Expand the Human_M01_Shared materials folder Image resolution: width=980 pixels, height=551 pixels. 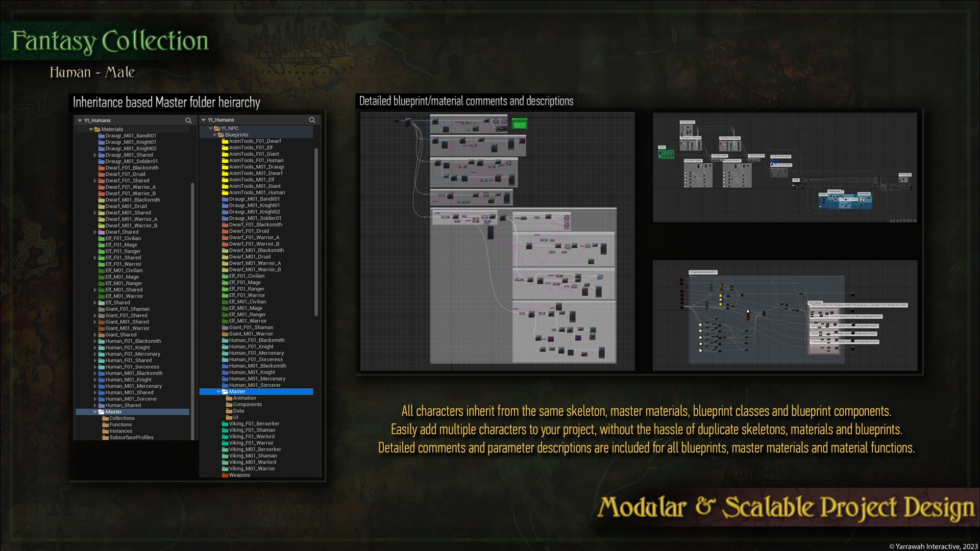(95, 392)
